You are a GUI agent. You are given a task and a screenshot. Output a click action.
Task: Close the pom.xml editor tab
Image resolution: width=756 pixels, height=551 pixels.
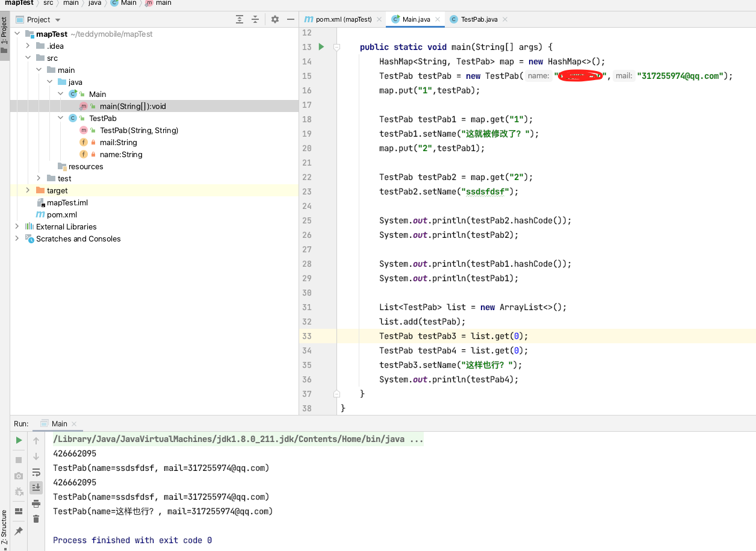point(379,19)
